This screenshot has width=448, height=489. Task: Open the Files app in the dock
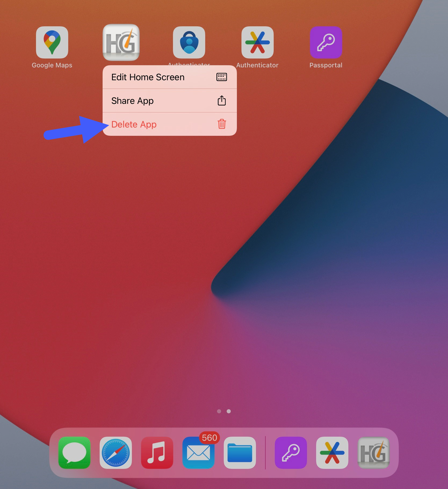click(x=240, y=452)
